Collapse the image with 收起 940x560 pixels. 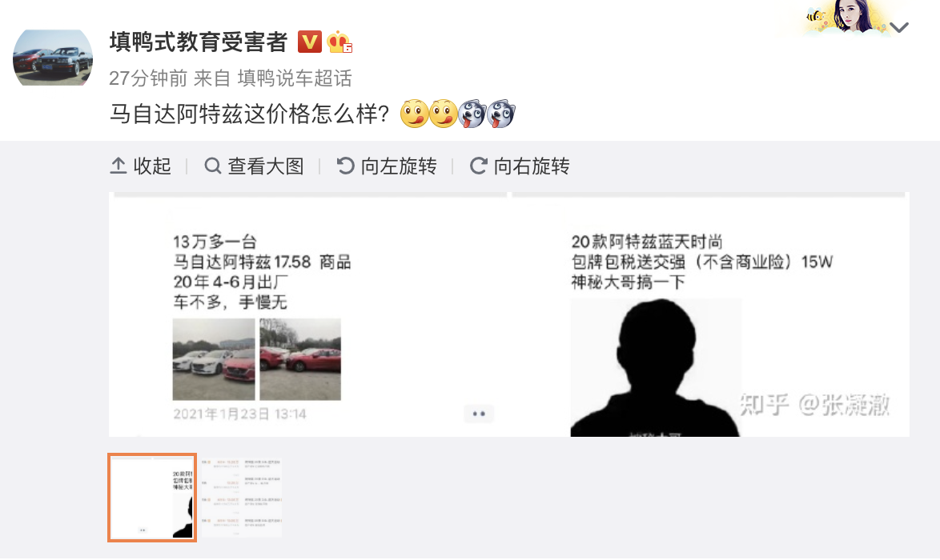coord(141,166)
